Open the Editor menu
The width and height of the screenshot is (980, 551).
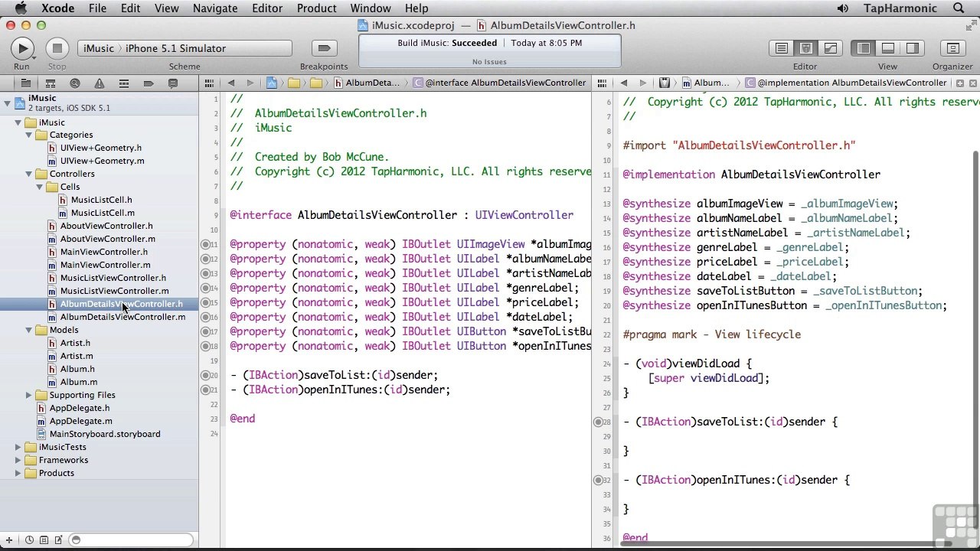(x=267, y=8)
